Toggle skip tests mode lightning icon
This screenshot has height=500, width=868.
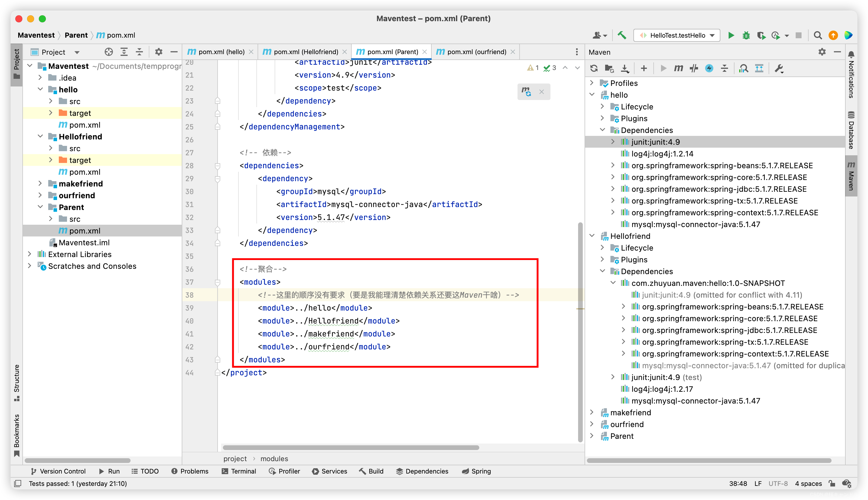click(x=709, y=68)
